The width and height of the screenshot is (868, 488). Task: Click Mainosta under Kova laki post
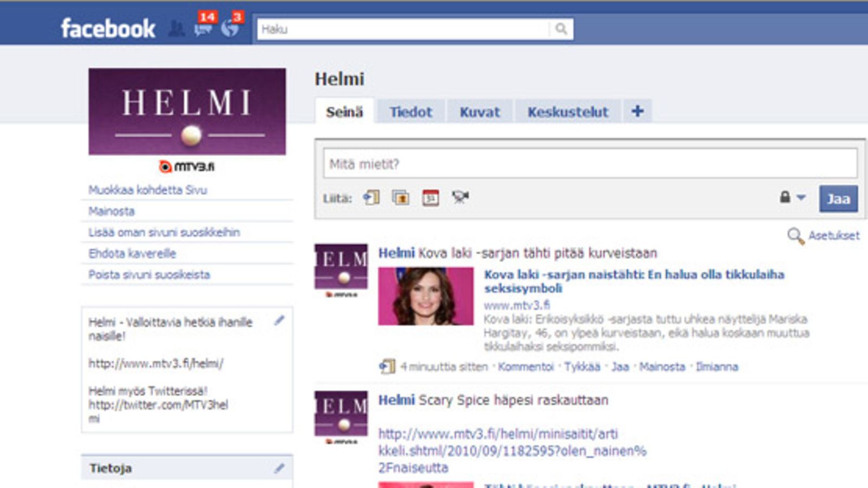point(662,367)
